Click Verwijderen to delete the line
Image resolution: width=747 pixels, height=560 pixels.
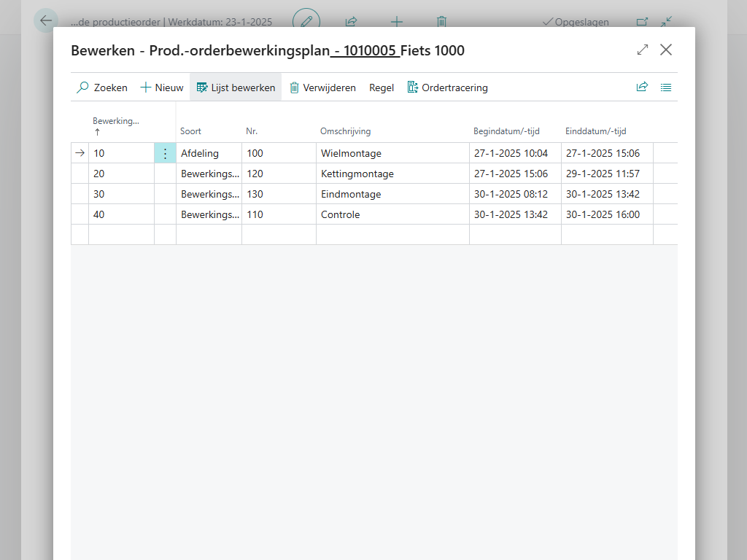coord(322,87)
